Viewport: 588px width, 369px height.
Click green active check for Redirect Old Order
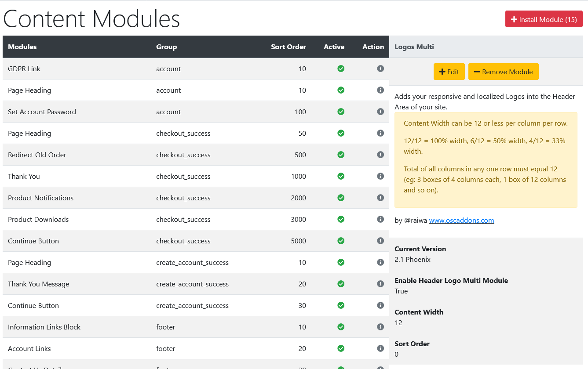pos(341,155)
